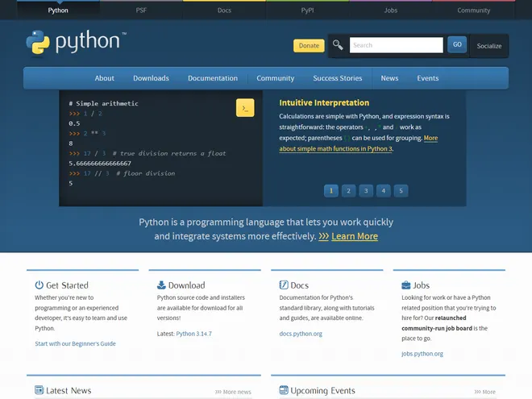Click the Jobs briefcase icon
Screen dimensions: 532x399
(x=405, y=285)
